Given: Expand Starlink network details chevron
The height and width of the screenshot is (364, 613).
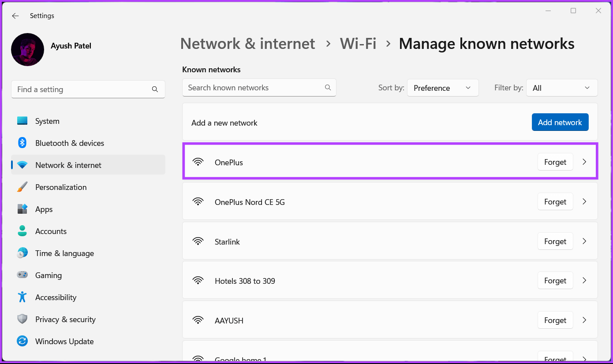Looking at the screenshot, I should coord(584,241).
